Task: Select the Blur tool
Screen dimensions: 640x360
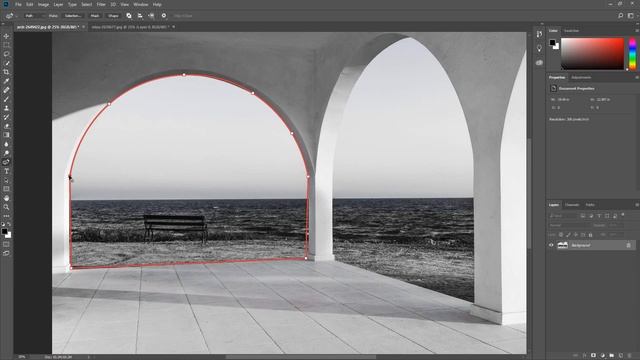Action: (6, 144)
